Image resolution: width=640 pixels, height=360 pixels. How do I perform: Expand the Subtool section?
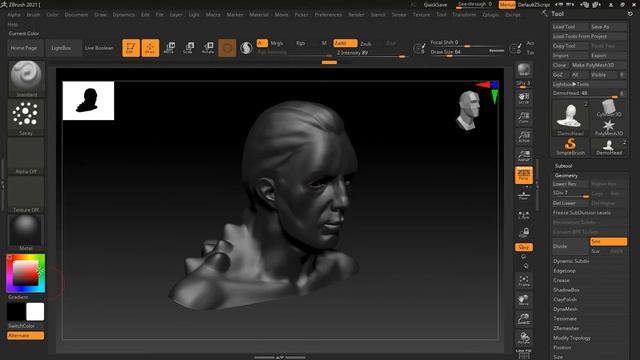coord(563,166)
